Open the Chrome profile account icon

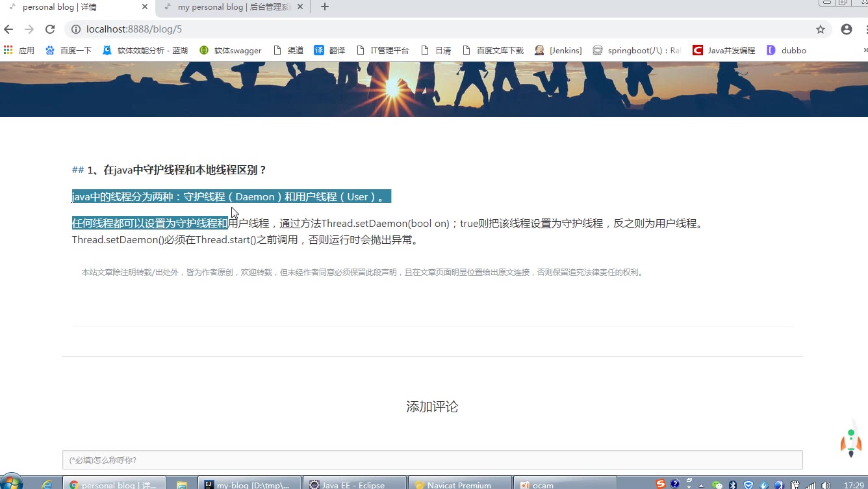click(x=847, y=29)
